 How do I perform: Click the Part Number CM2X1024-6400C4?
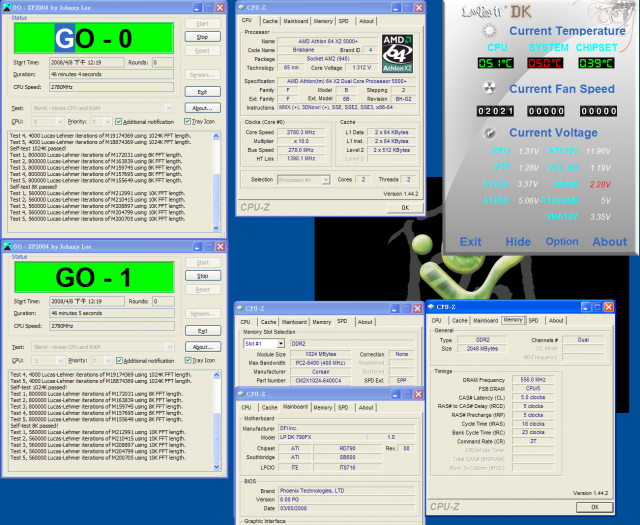pos(320,380)
